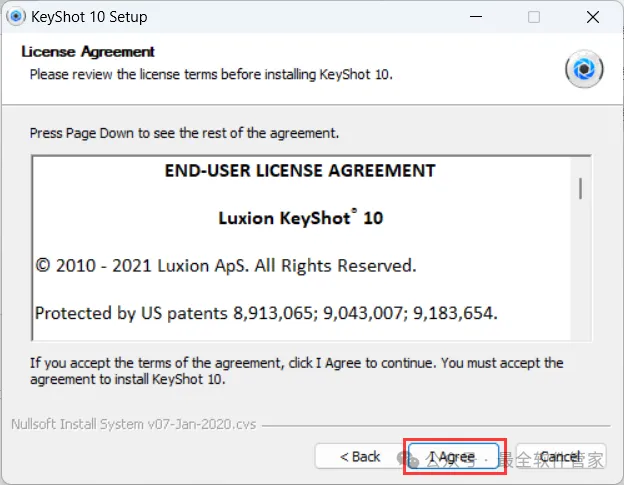624x485 pixels.
Task: Click the WeChat watermark icon beside I Agree
Action: (x=411, y=459)
